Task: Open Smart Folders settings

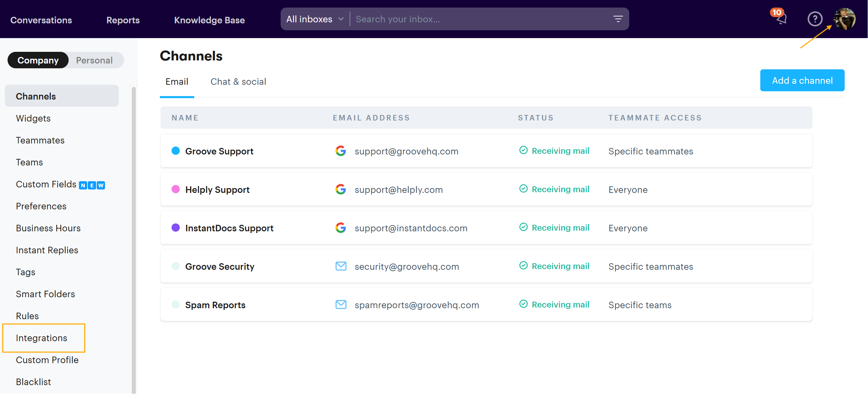Action: click(45, 294)
